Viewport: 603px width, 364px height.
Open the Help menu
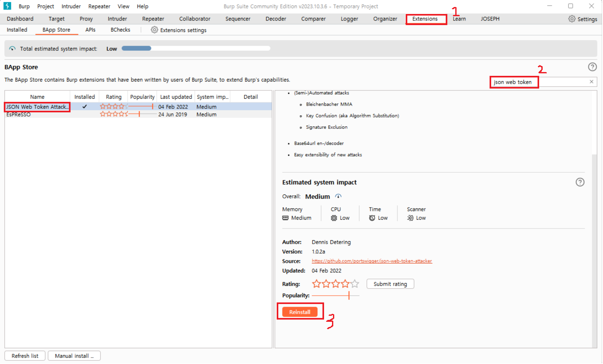[x=143, y=6]
